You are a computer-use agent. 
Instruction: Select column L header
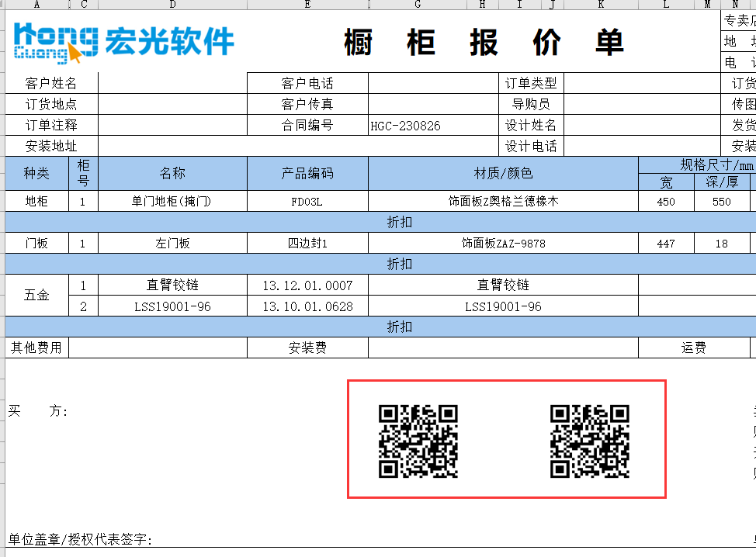(x=666, y=5)
